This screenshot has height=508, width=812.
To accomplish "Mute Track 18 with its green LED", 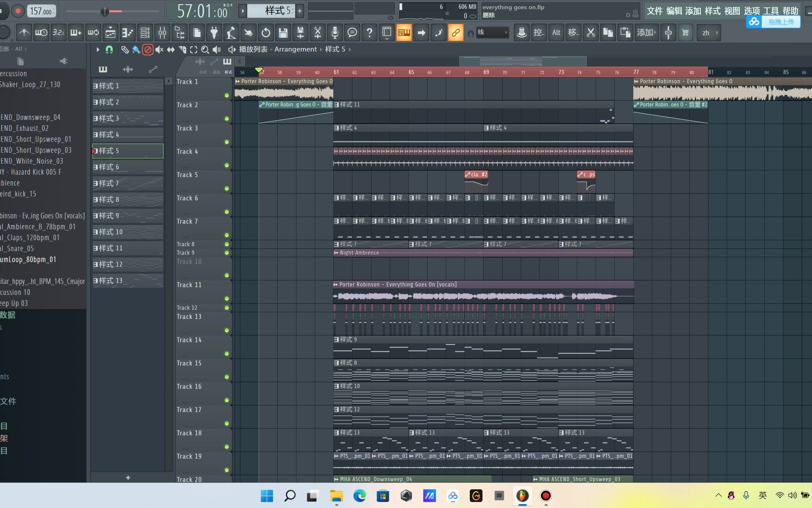I will pos(227,447).
